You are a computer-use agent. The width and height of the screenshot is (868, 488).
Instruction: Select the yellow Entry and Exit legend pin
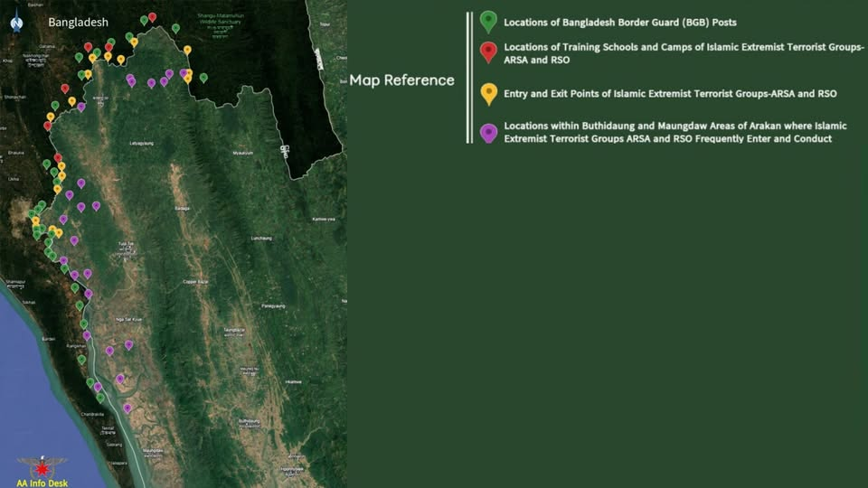[x=488, y=92]
